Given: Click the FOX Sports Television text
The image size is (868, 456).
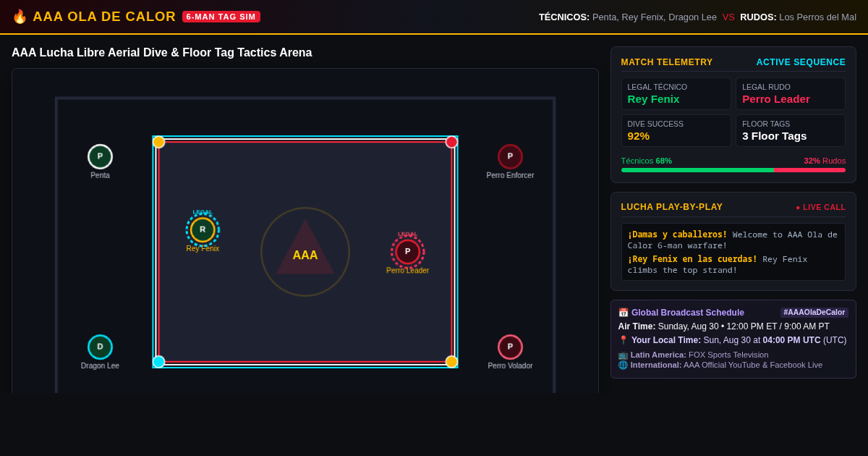Looking at the screenshot, I should click(x=728, y=355).
